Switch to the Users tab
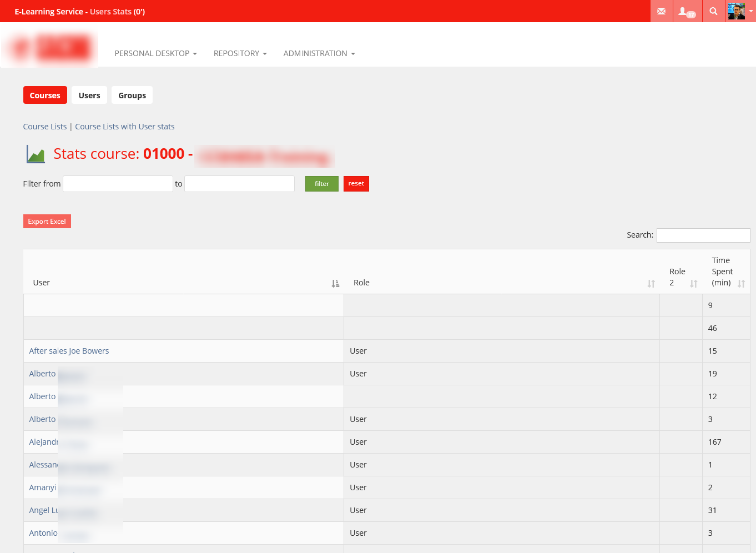 89,95
